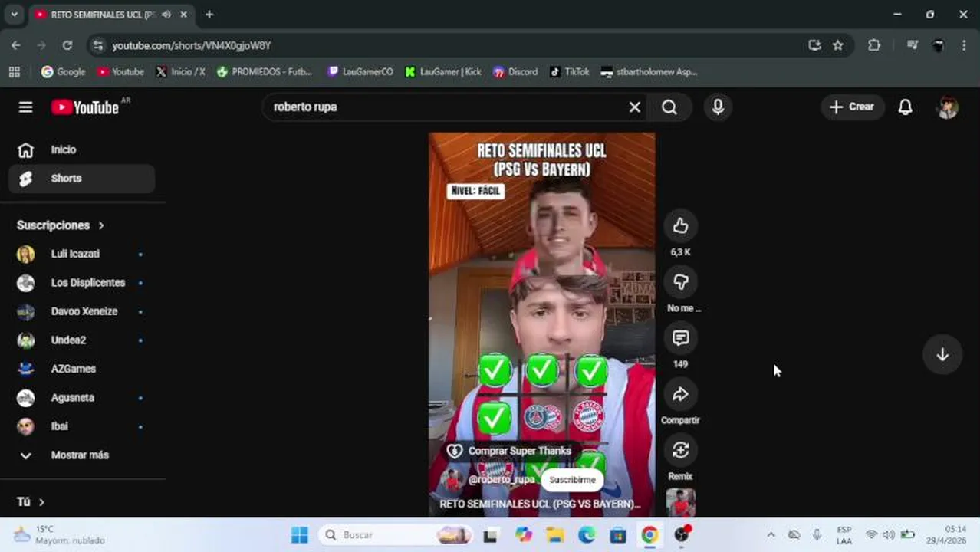The image size is (980, 552).
Task: Open the apps grid in bookmarks bar
Action: tap(14, 72)
